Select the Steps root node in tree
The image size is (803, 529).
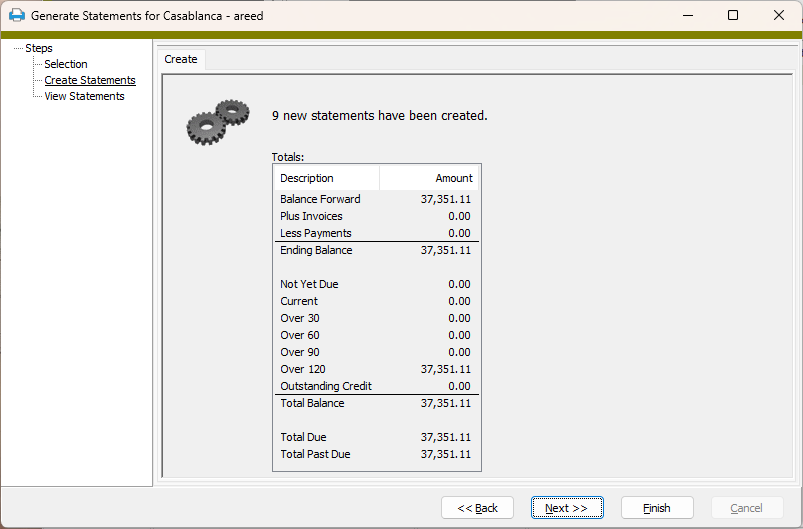pyautogui.click(x=39, y=48)
